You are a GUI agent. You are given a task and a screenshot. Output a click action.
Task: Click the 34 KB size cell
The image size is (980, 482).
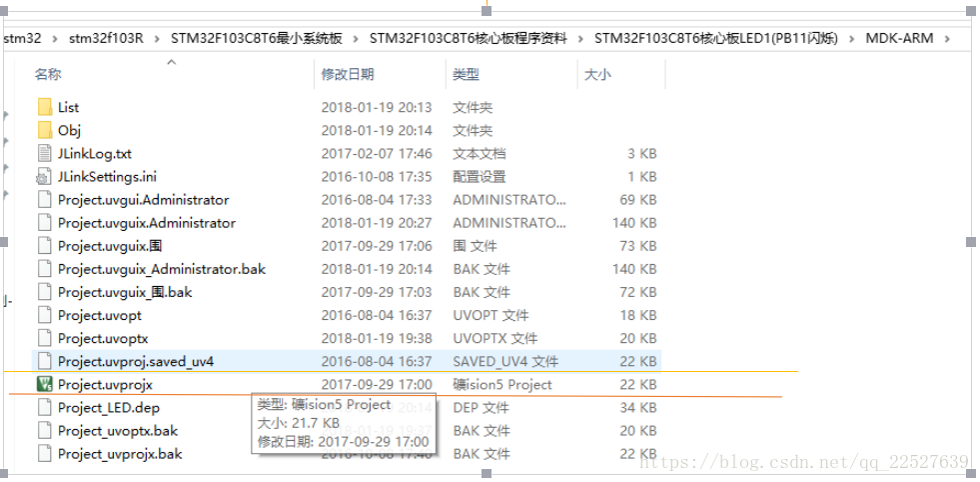tap(638, 408)
